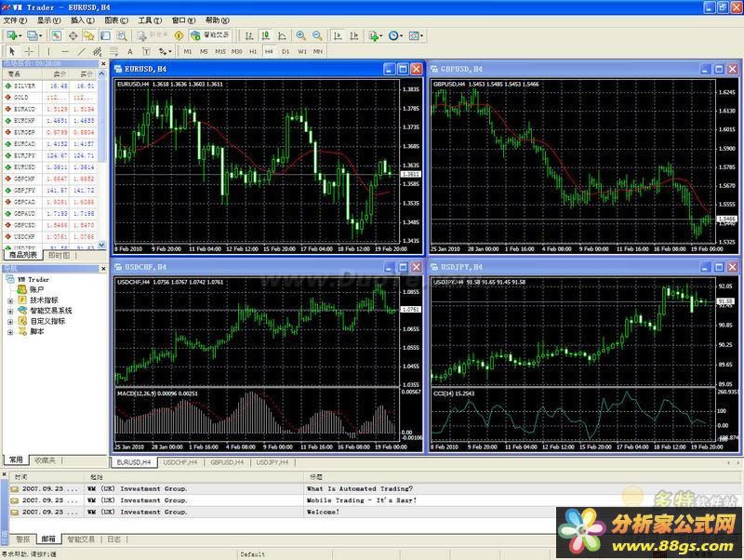Open the 帮助 menu
744x560 pixels.
point(218,20)
